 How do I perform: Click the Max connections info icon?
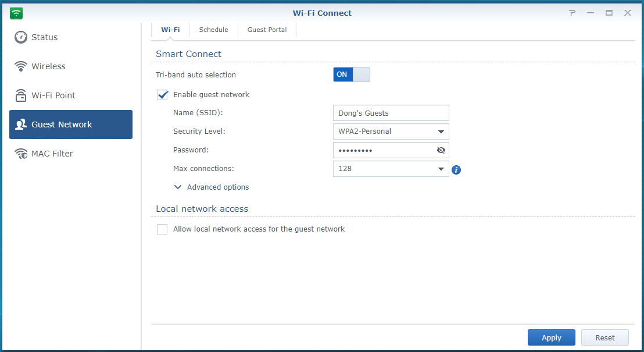tap(456, 170)
